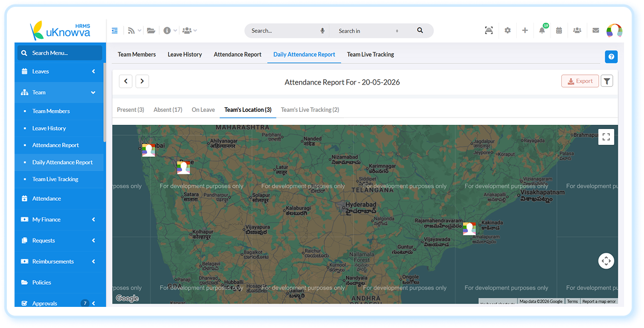Open the notifications bell icon

pyautogui.click(x=542, y=30)
